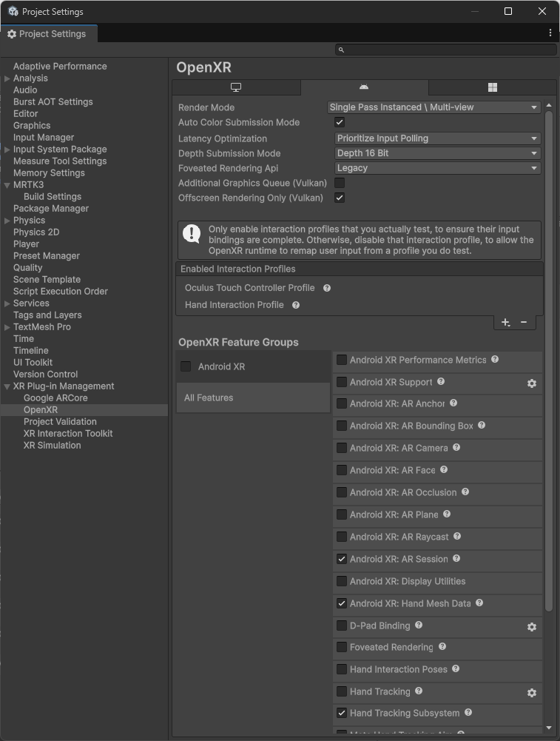Select the All Features group
Image resolution: width=560 pixels, height=741 pixels.
(x=253, y=398)
